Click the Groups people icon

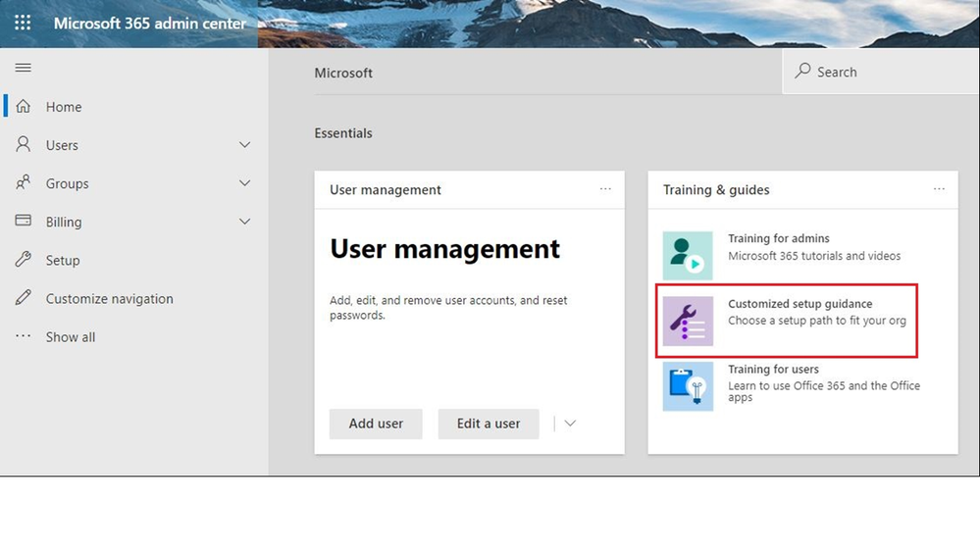pyautogui.click(x=24, y=182)
